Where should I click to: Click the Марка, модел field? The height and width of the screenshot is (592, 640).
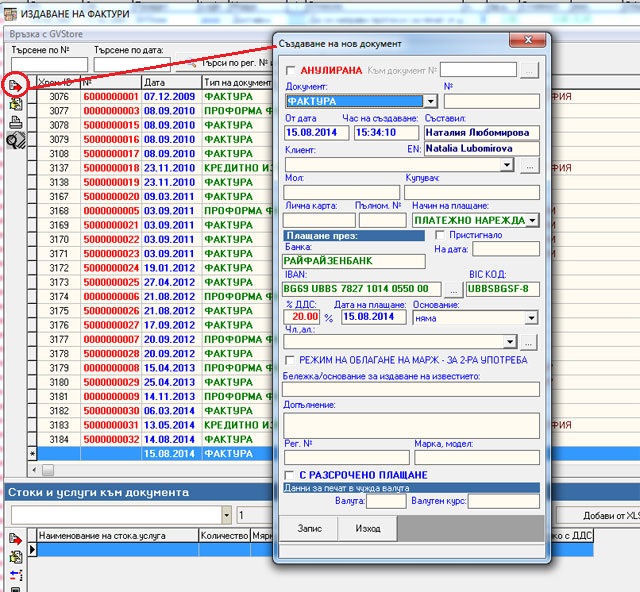coord(477,457)
